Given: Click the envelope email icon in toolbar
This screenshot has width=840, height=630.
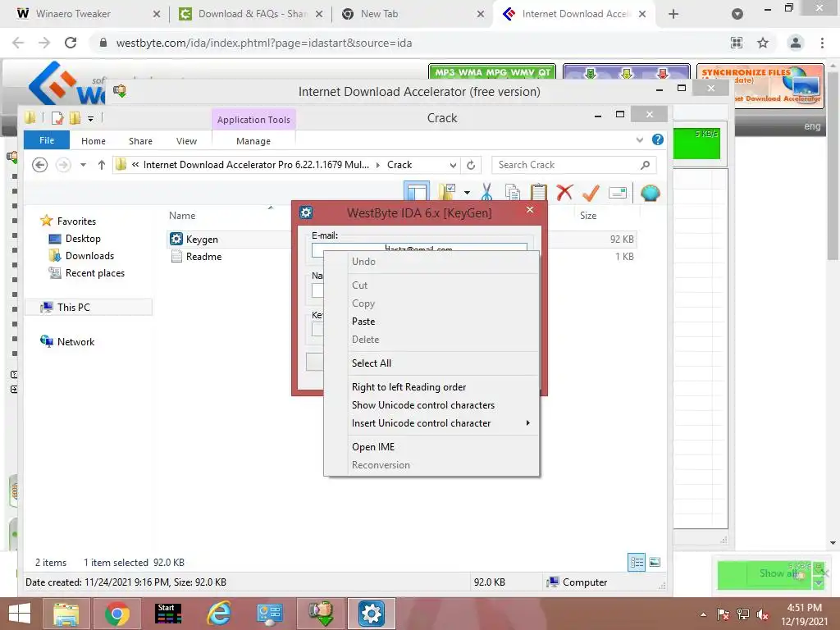Looking at the screenshot, I should coord(617,192).
